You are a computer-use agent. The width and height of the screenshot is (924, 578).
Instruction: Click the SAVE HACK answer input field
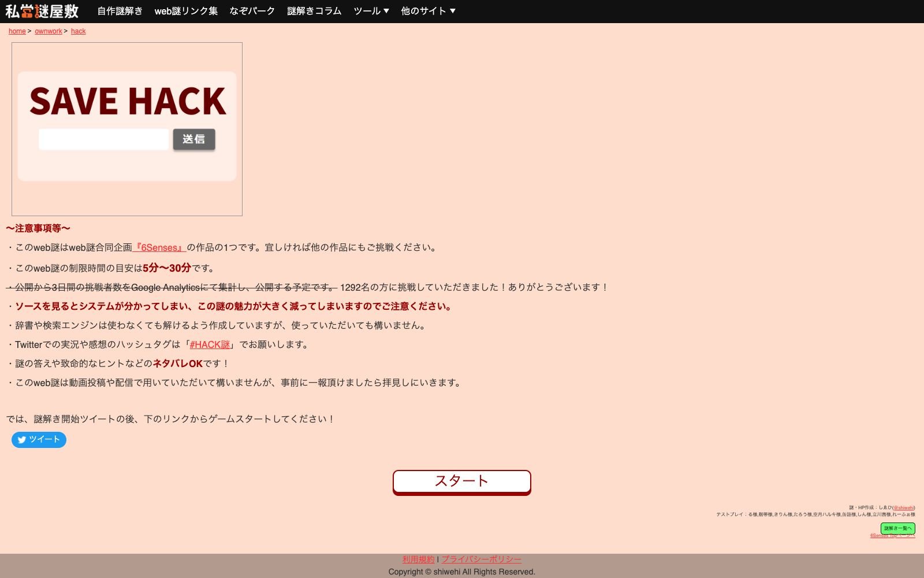[103, 139]
